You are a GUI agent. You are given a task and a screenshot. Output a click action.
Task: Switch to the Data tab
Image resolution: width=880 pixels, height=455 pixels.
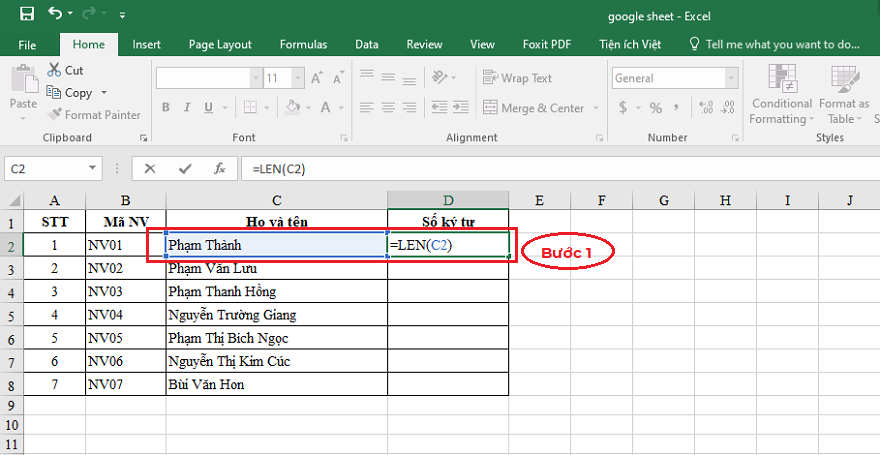coord(366,45)
